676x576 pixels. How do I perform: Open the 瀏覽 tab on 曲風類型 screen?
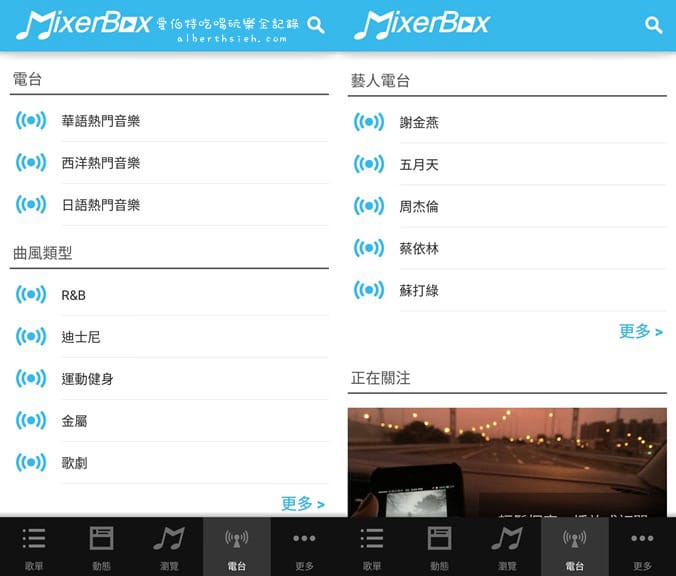(x=169, y=547)
